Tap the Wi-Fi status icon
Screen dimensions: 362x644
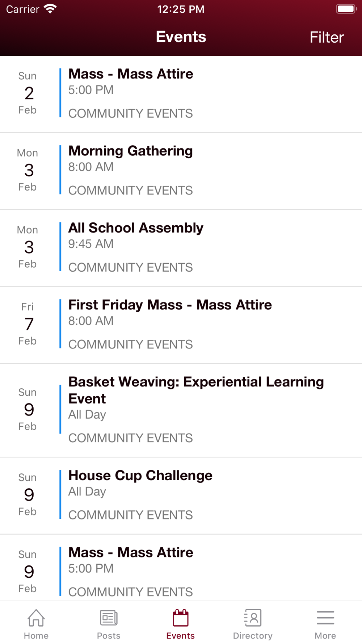coord(50,9)
